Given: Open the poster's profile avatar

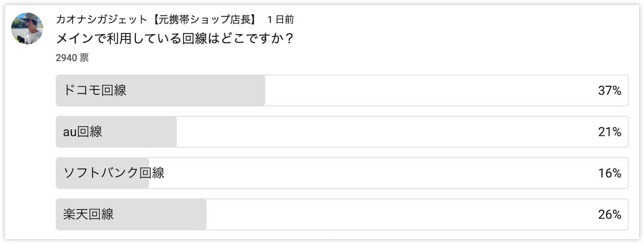Looking at the screenshot, I should pyautogui.click(x=27, y=29).
